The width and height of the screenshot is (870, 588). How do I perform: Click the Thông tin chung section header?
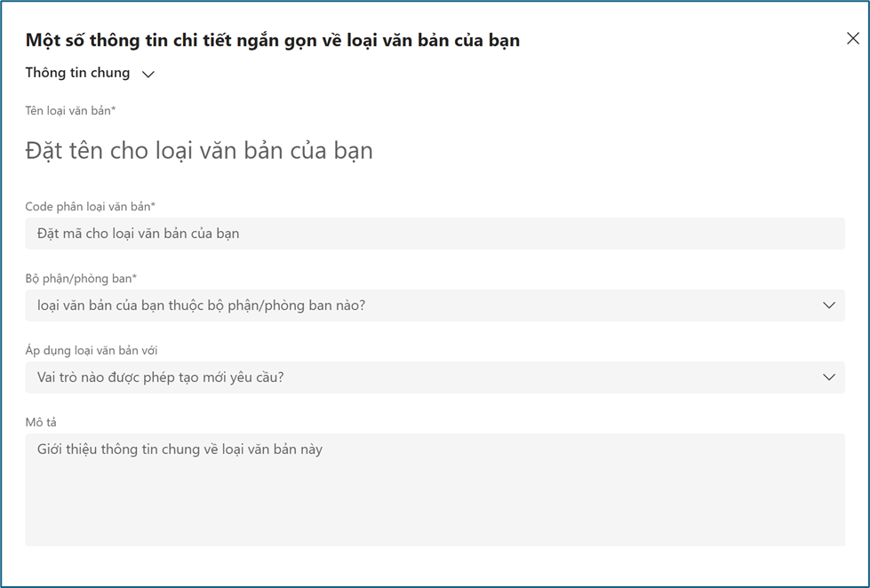pos(77,73)
